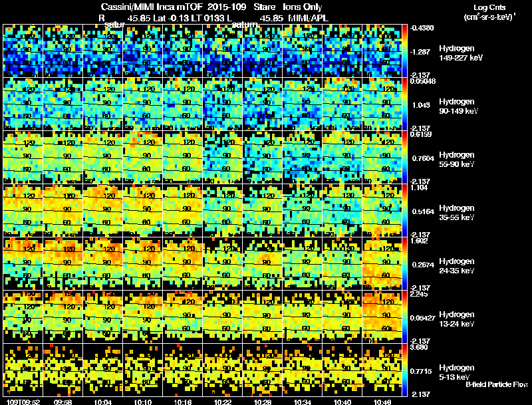Click the 1.602 color scale value

(419, 241)
